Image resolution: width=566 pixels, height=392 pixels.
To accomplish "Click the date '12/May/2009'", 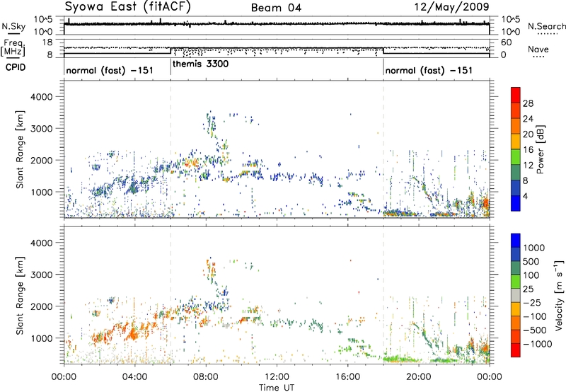I will point(451,6).
